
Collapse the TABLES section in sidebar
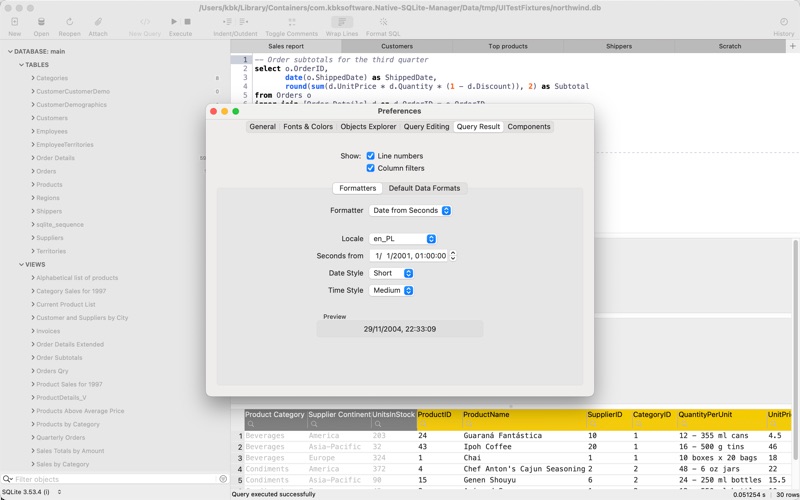21,65
